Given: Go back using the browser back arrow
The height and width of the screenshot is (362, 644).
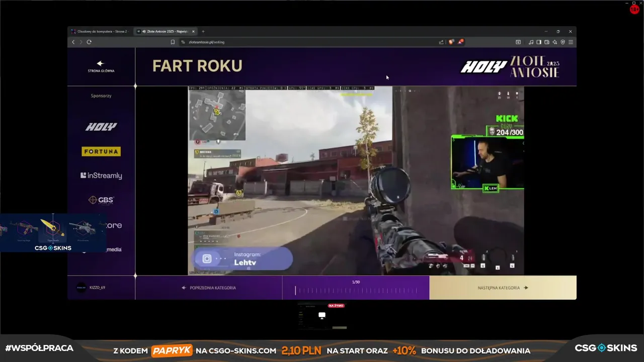Looking at the screenshot, I should (73, 42).
